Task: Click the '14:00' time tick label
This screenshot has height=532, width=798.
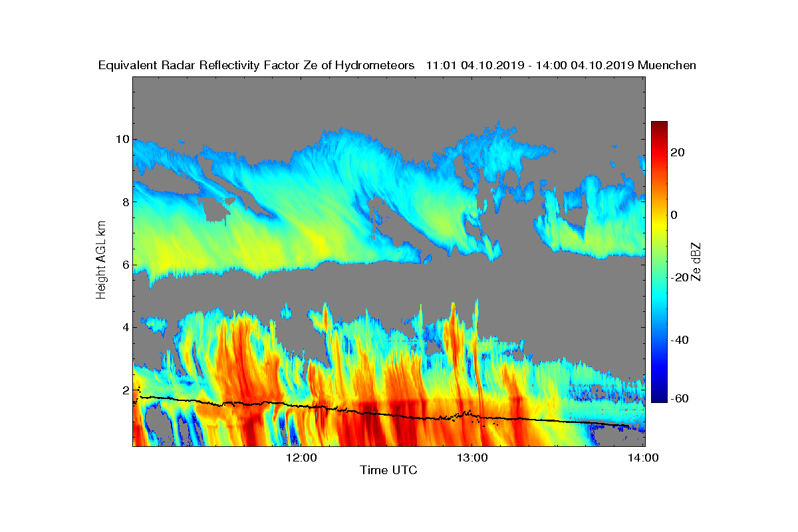Action: (x=643, y=458)
